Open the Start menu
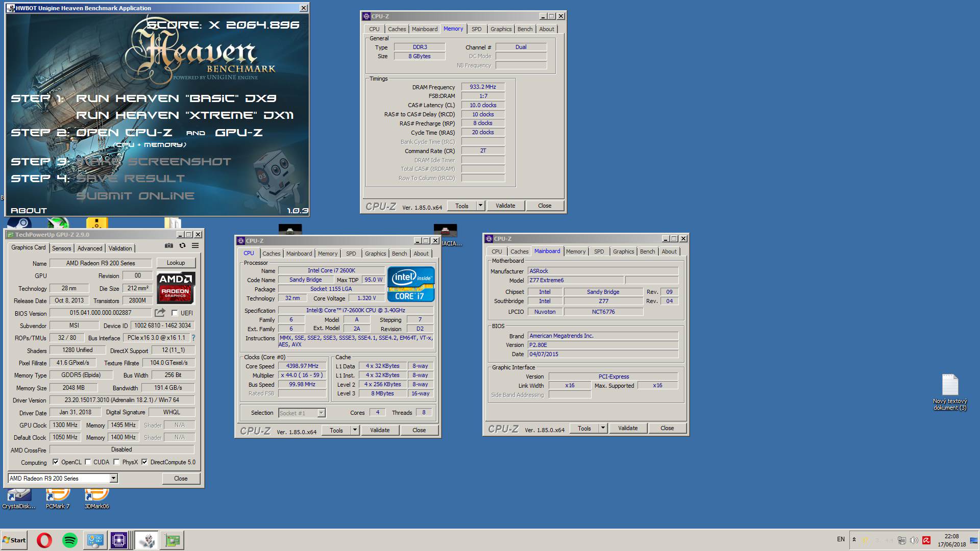Image resolution: width=980 pixels, height=551 pixels. click(x=14, y=540)
